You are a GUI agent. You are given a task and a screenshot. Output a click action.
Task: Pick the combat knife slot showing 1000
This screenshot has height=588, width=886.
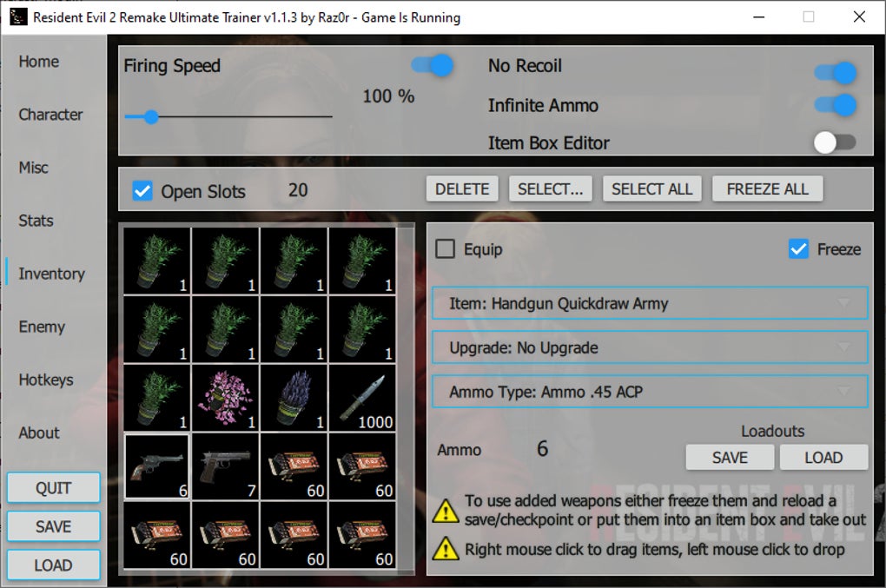[x=362, y=398]
